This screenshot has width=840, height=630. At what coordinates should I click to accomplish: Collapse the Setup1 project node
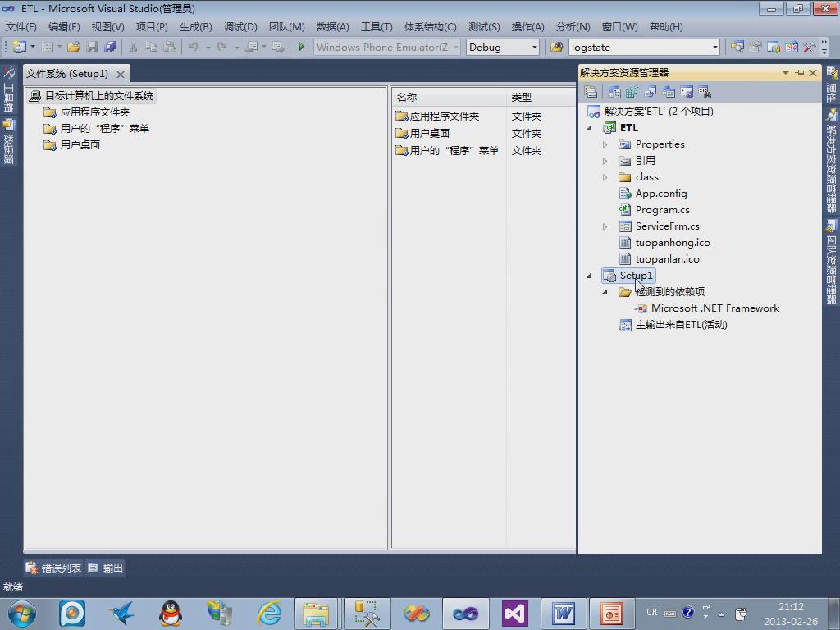coord(589,276)
